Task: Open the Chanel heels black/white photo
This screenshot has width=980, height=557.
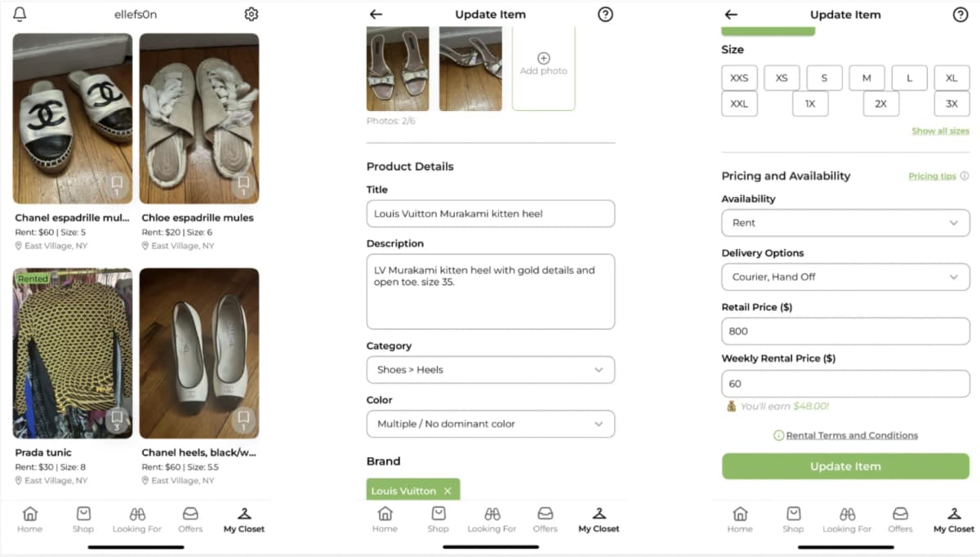Action: [x=199, y=354]
